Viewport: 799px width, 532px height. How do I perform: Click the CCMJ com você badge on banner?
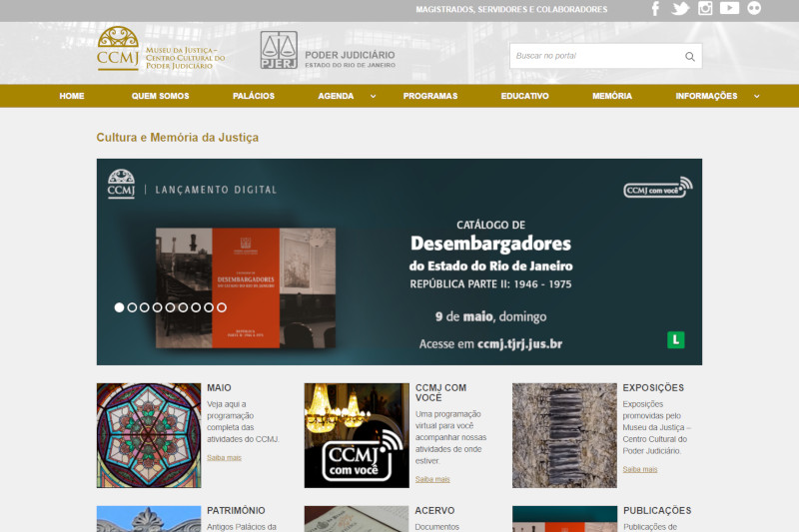click(x=658, y=188)
